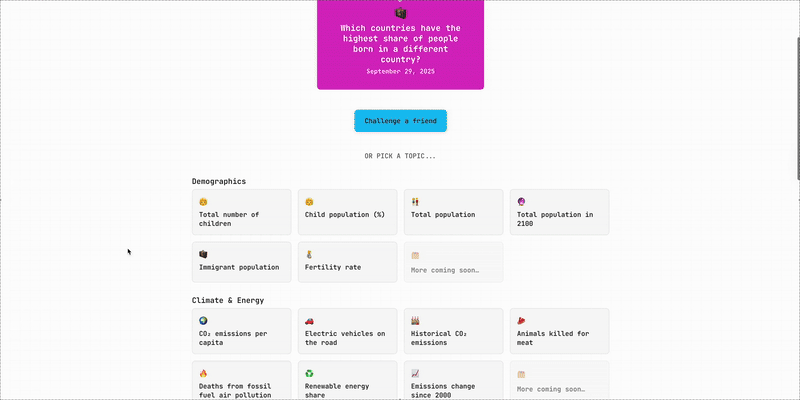Image resolution: width=800 pixels, height=400 pixels.
Task: Open the magenta immigrant share question card
Action: pyautogui.click(x=400, y=45)
